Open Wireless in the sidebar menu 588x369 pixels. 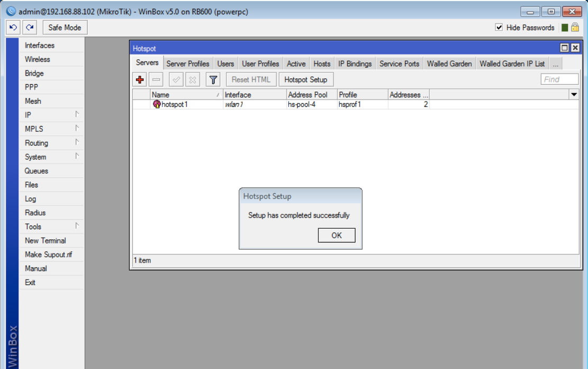(x=51, y=59)
